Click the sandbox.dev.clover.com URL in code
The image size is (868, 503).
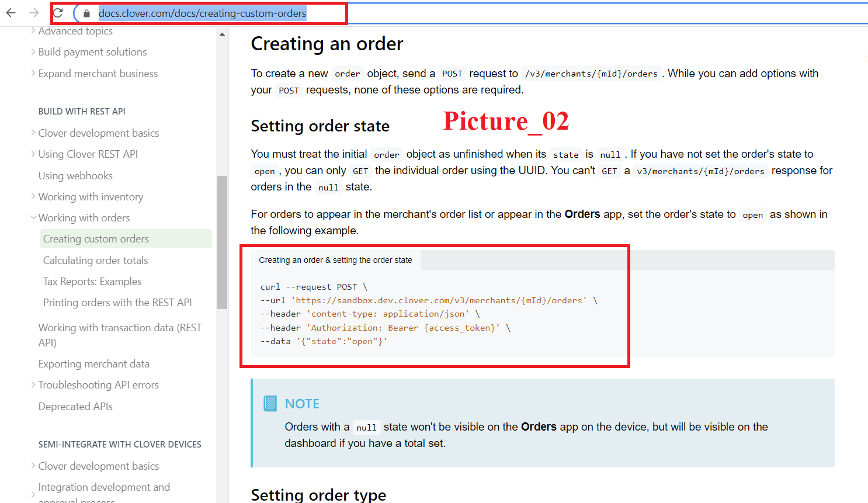439,300
